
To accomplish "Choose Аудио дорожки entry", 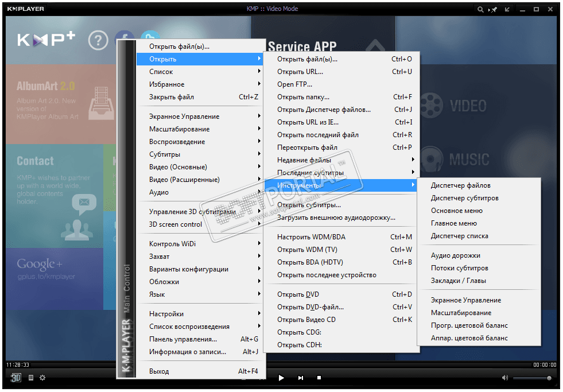I will (479, 255).
